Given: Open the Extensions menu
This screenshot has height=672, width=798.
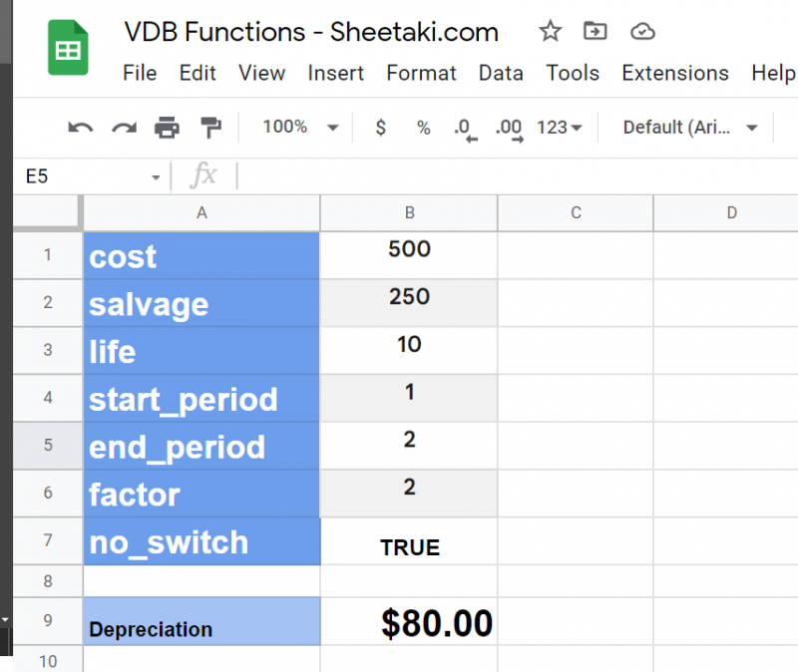Looking at the screenshot, I should [x=675, y=73].
